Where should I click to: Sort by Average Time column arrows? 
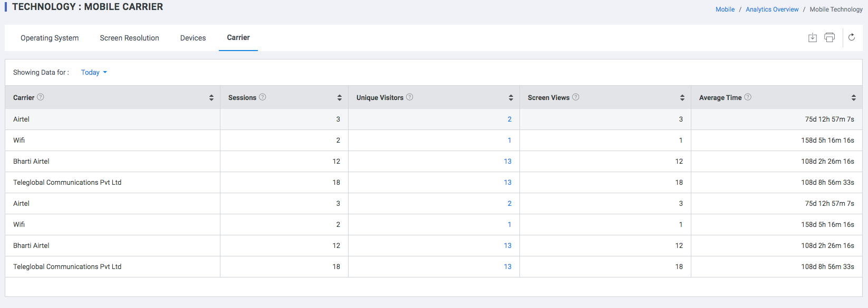point(854,98)
